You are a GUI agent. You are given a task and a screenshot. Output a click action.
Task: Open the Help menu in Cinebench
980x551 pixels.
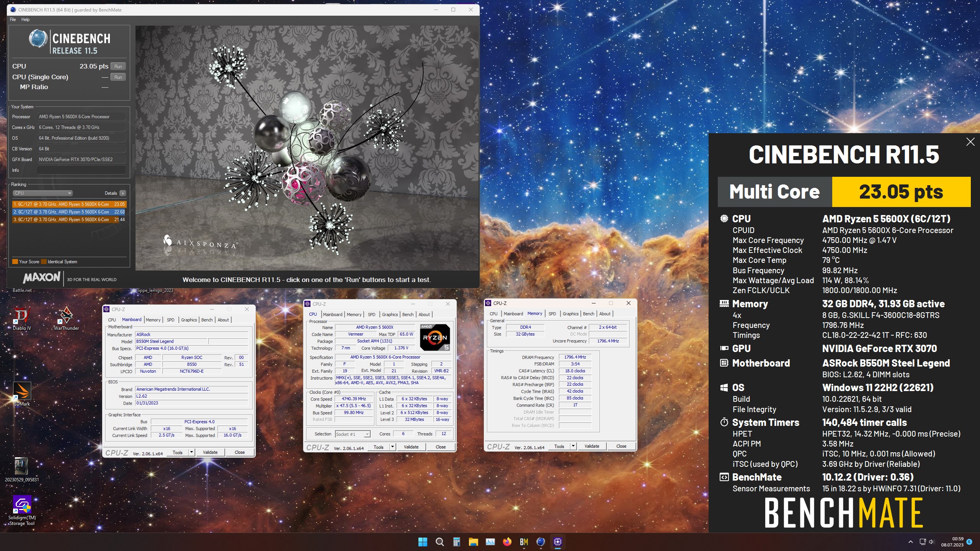[25, 20]
